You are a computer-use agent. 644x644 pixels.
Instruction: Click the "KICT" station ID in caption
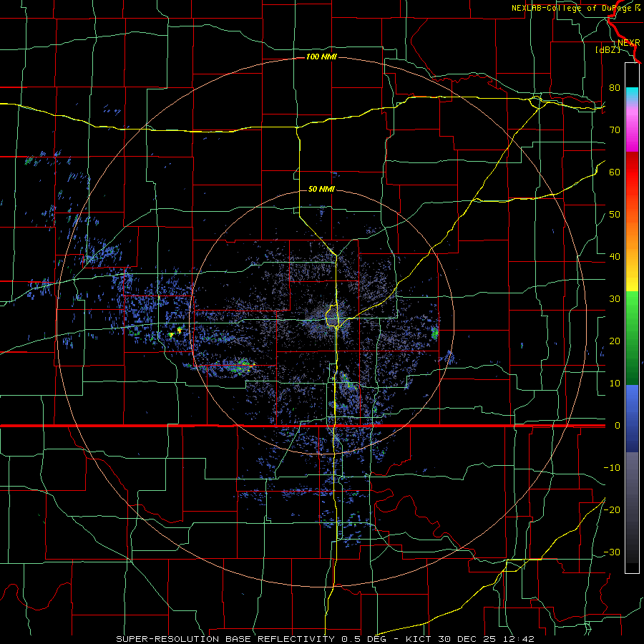tap(419, 639)
